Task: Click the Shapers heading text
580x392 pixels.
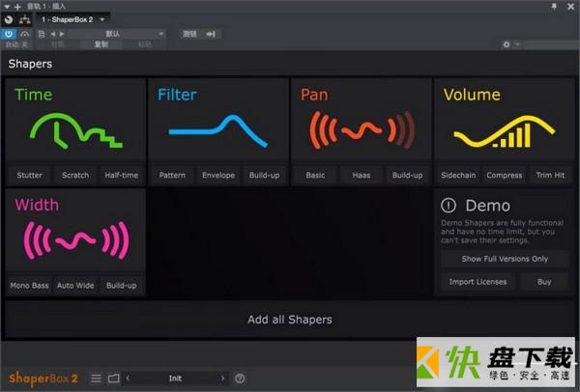Action: (x=30, y=64)
